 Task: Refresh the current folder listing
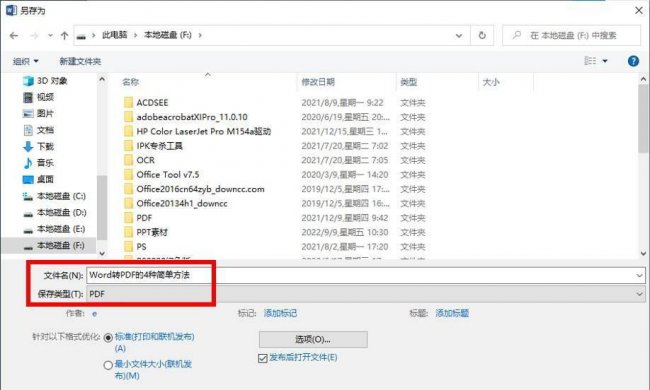click(482, 36)
